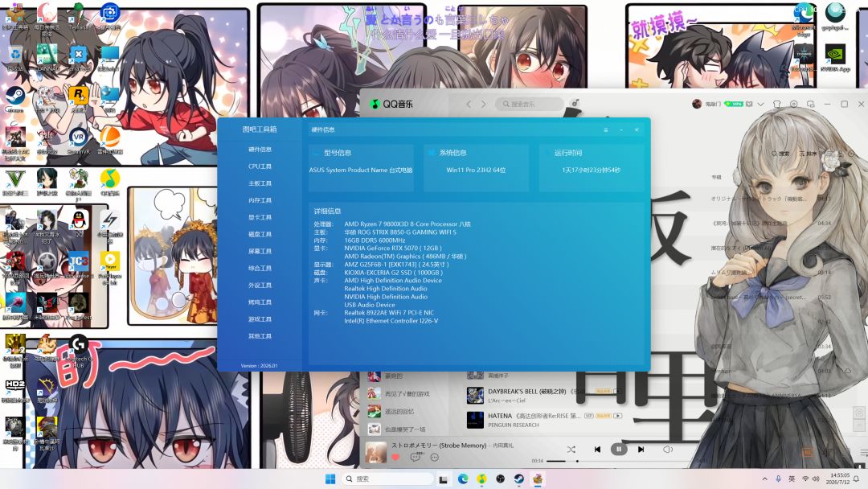Select 内存工具 in the toolbox sidebar
This screenshot has width=868, height=489.
click(x=260, y=200)
